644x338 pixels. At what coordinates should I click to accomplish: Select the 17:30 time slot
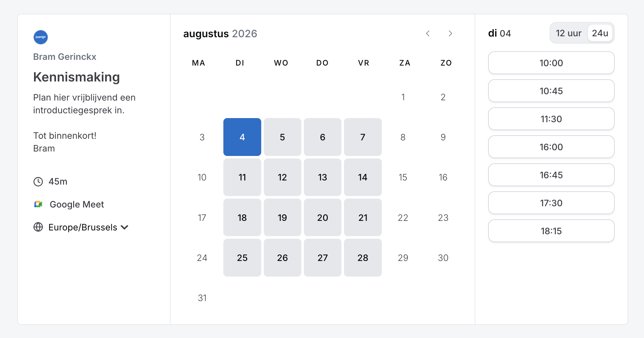[x=551, y=203]
